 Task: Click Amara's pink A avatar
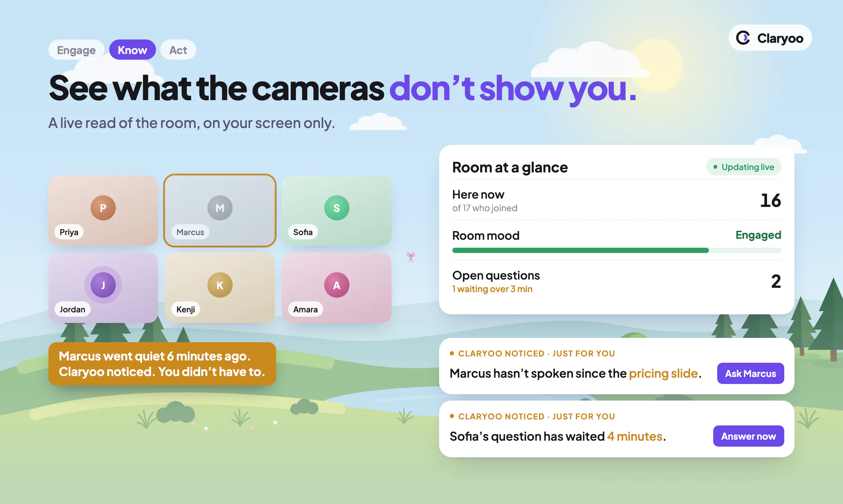point(337,285)
